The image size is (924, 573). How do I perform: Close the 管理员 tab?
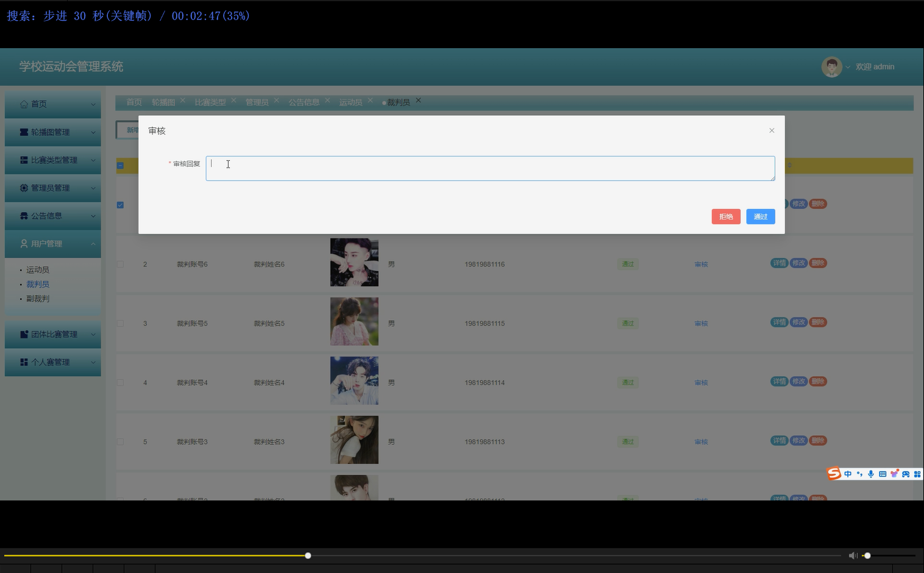coord(276,100)
